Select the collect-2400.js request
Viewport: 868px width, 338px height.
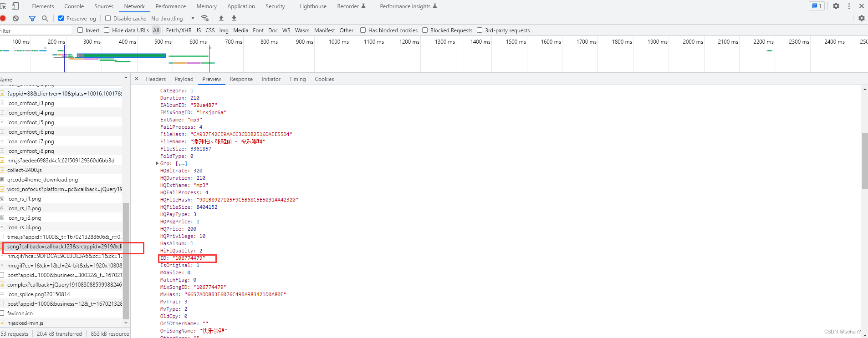click(x=61, y=170)
